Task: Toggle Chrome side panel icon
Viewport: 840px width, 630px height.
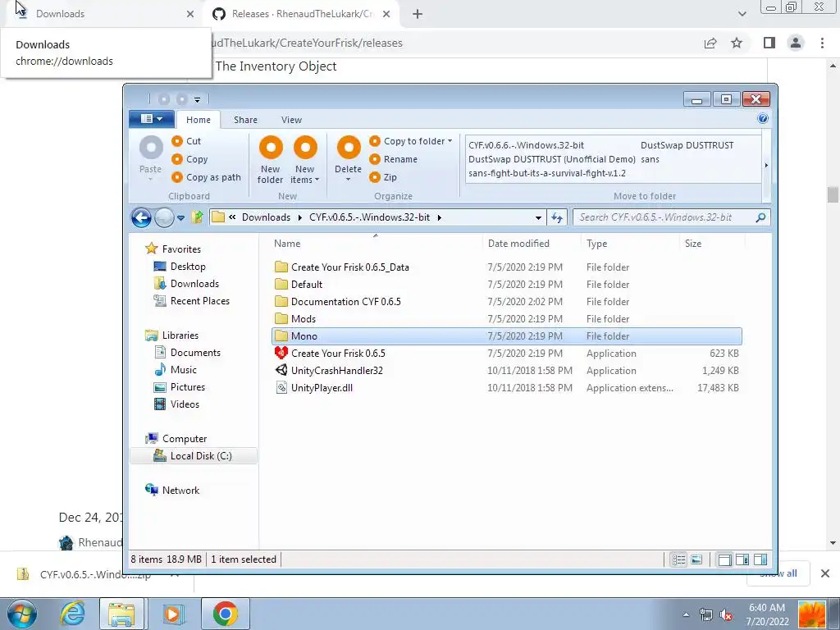Action: point(769,43)
